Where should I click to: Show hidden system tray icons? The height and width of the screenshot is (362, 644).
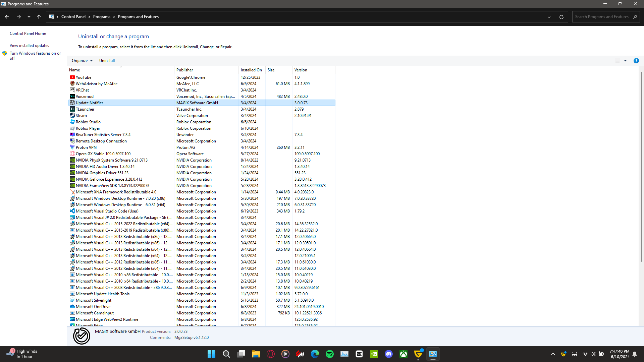point(553,354)
